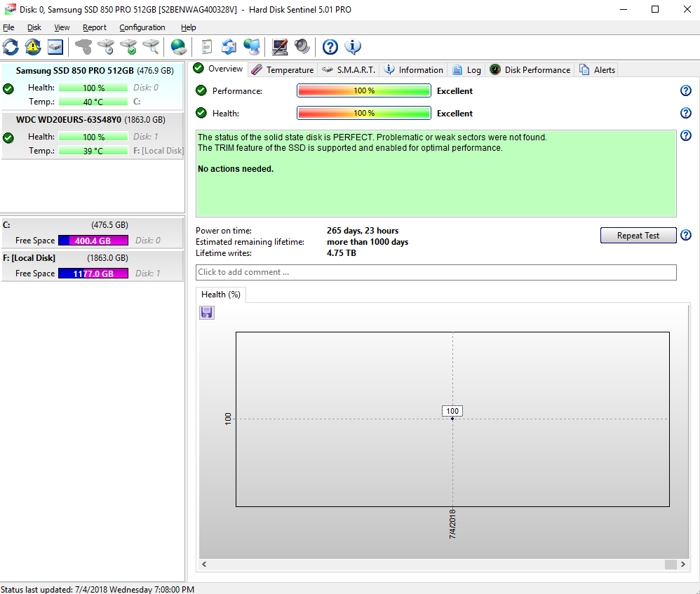The image size is (700, 594).
Task: Click help icon next to Performance bar
Action: tap(686, 91)
